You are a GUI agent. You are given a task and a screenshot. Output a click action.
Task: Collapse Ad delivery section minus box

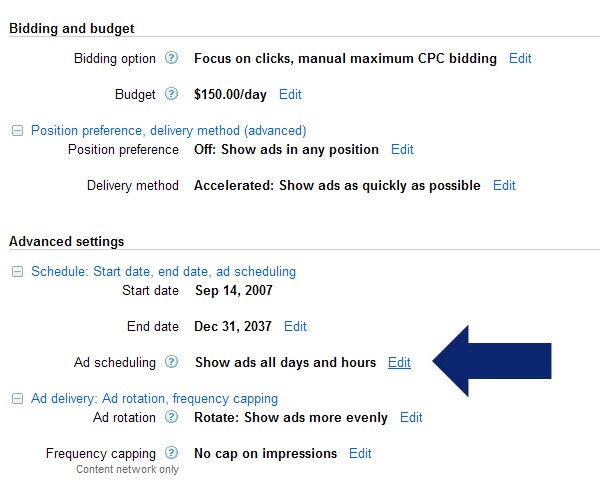tap(17, 398)
